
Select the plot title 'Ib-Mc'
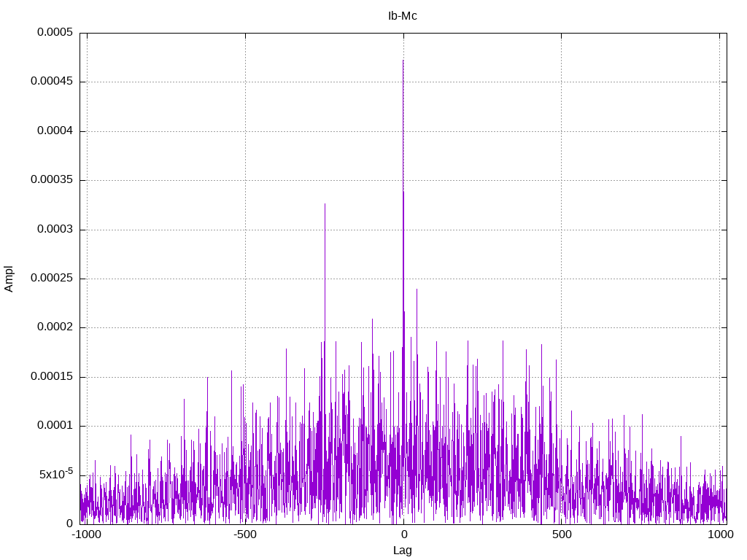point(403,16)
